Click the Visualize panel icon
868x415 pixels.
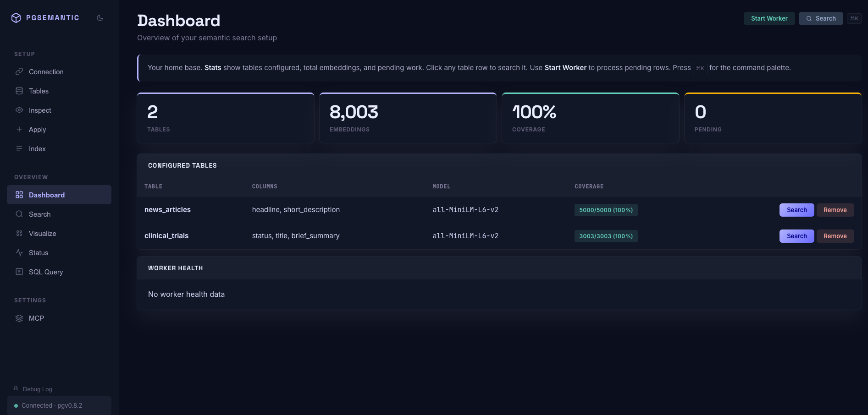point(19,233)
